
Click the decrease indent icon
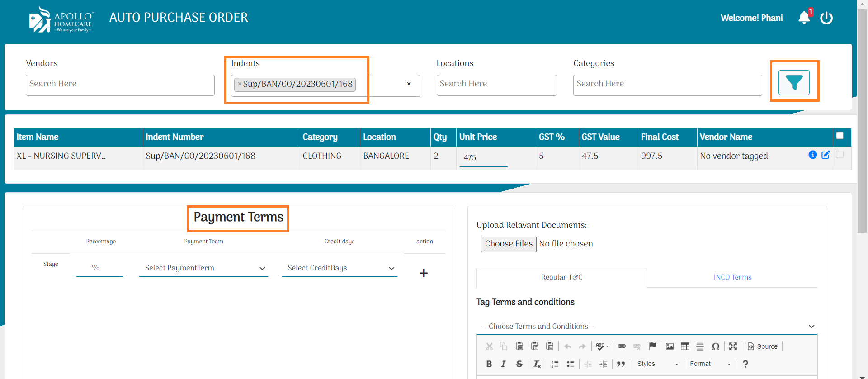click(588, 364)
